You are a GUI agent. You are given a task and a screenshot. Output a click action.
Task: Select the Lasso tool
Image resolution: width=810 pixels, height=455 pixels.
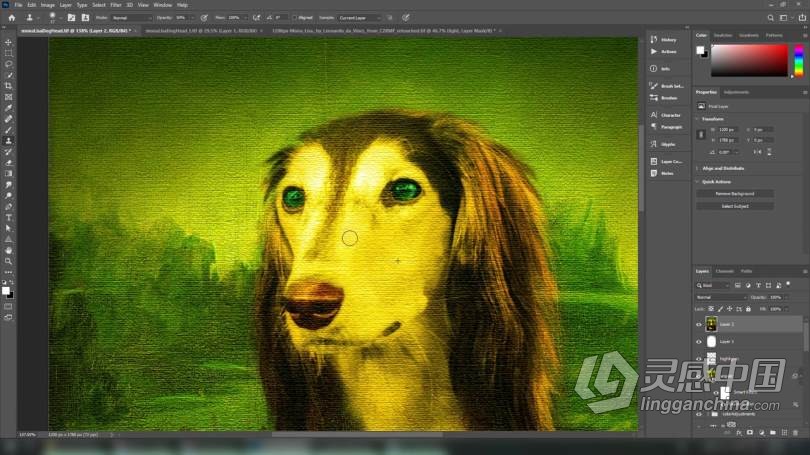(x=8, y=64)
